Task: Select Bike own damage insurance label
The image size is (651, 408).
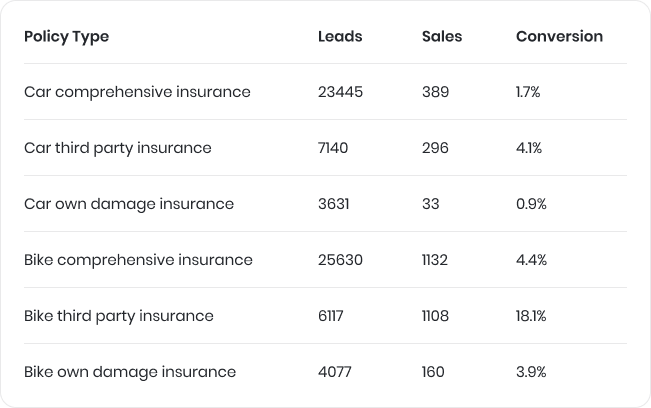Action: (x=130, y=372)
